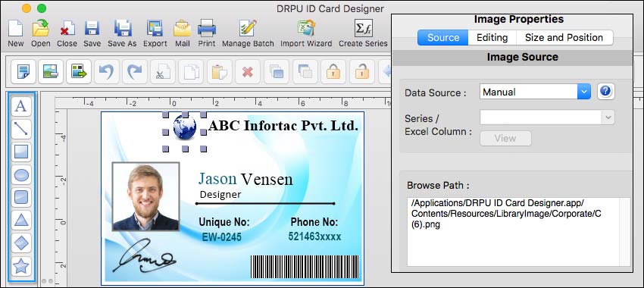Print the ID card using Print icon
The image size is (644, 288).
coord(207,28)
